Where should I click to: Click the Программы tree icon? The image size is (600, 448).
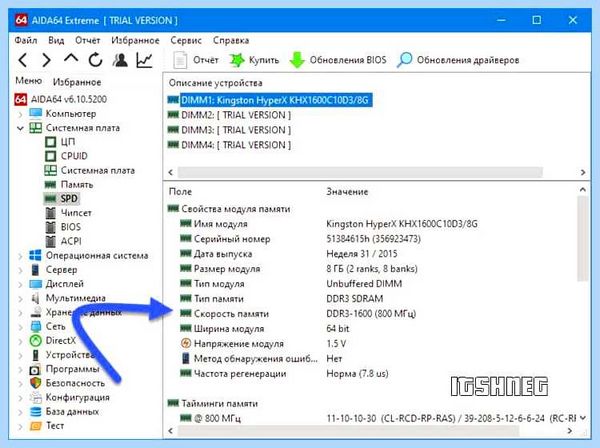click(x=35, y=370)
